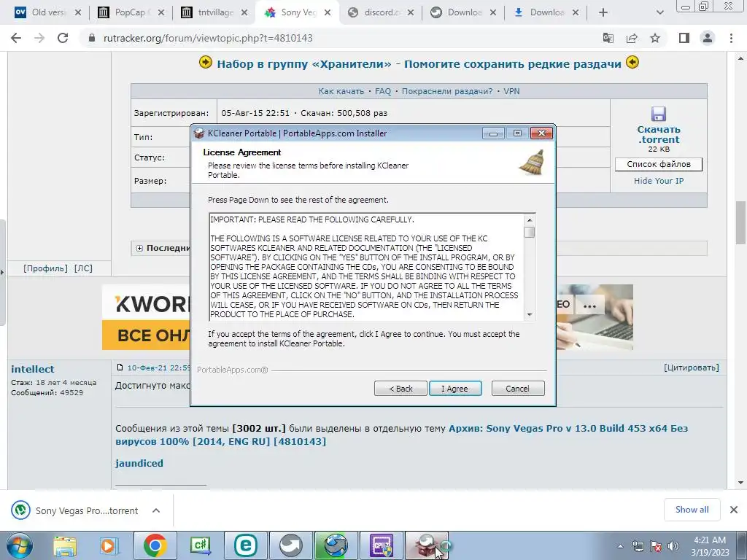Open Chrome from the taskbar
The image size is (747, 560).
(155, 545)
